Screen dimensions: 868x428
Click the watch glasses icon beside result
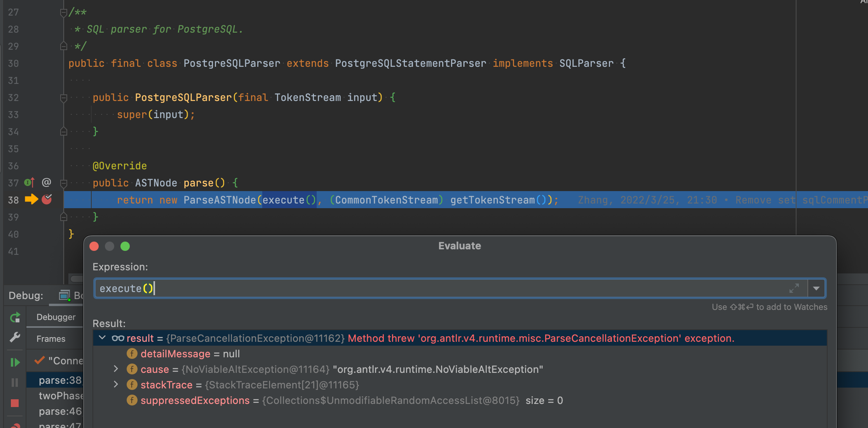(x=118, y=338)
